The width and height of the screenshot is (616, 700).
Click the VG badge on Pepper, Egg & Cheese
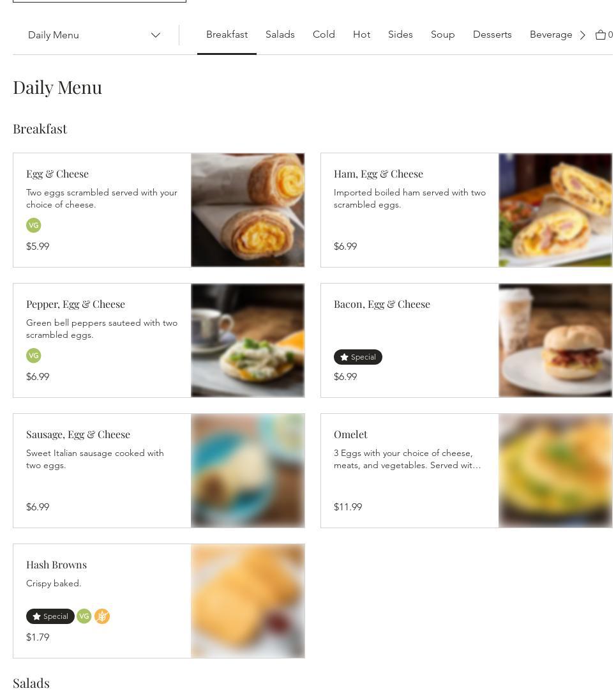(x=34, y=356)
